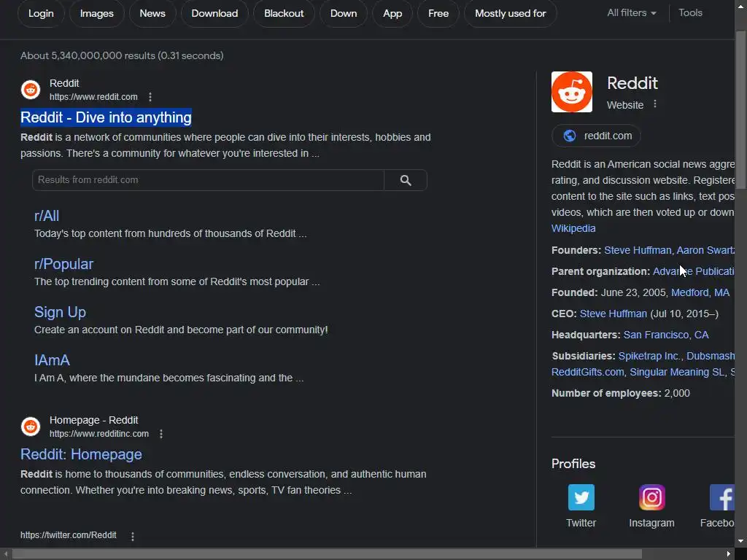This screenshot has width=747, height=560.
Task: Click the Medford, MA link
Action: click(700, 292)
